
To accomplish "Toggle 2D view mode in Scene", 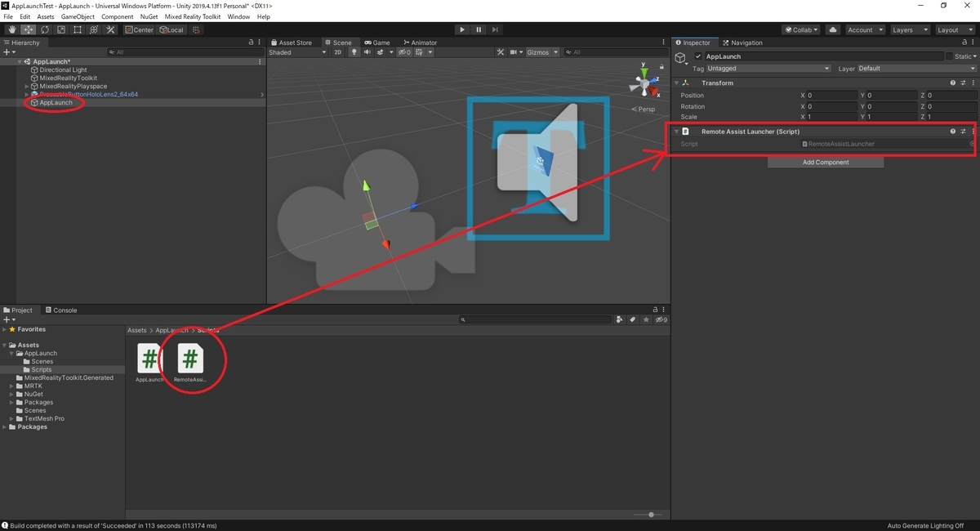I will point(337,52).
